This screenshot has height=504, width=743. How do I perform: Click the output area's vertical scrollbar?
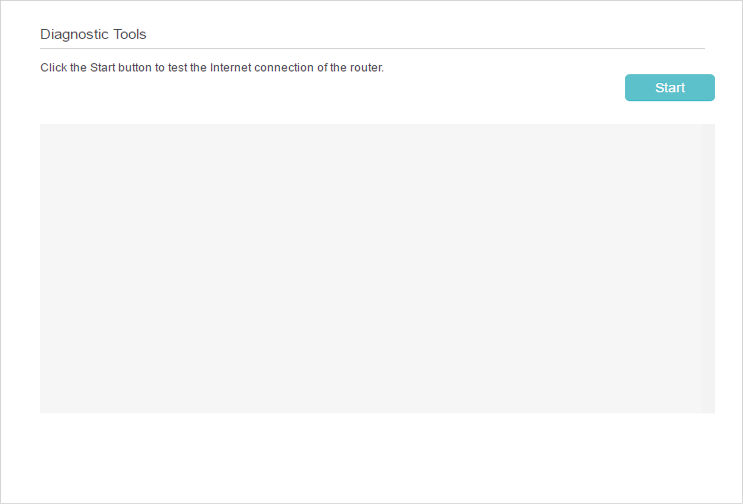coord(708,268)
